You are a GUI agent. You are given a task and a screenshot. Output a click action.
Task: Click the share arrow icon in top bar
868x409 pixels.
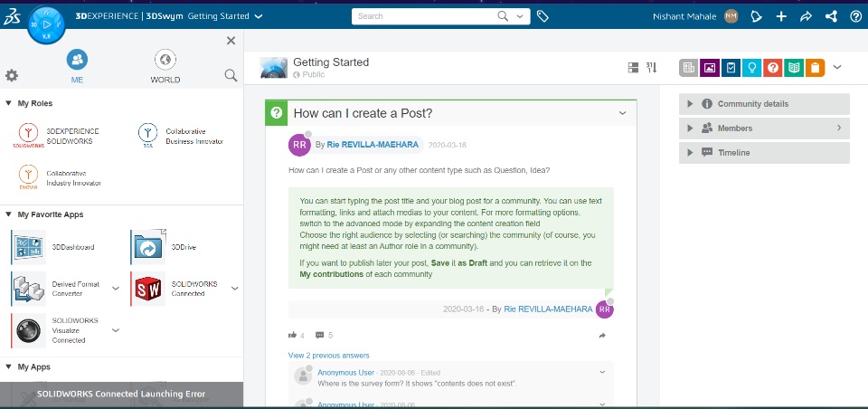click(x=806, y=16)
